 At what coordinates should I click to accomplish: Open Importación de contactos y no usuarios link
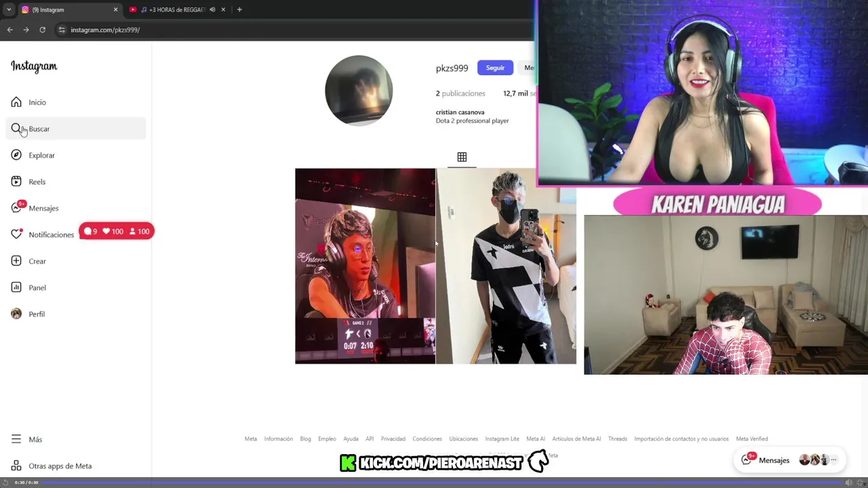[682, 439]
